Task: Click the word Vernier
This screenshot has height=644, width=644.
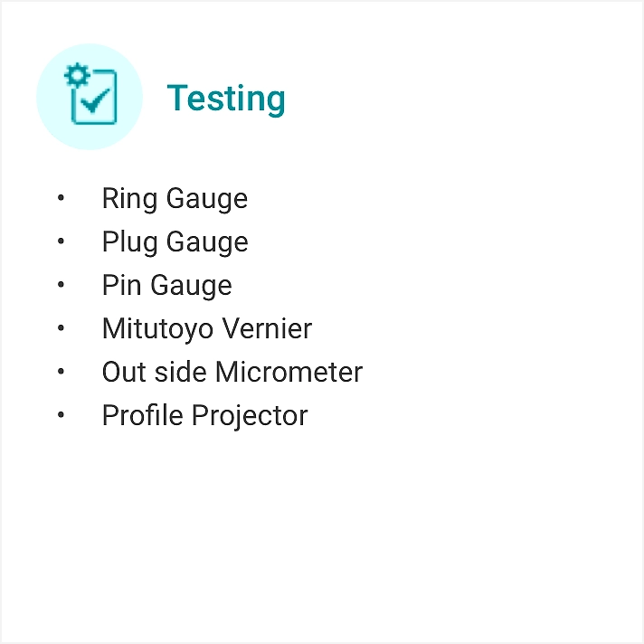Action: (267, 328)
